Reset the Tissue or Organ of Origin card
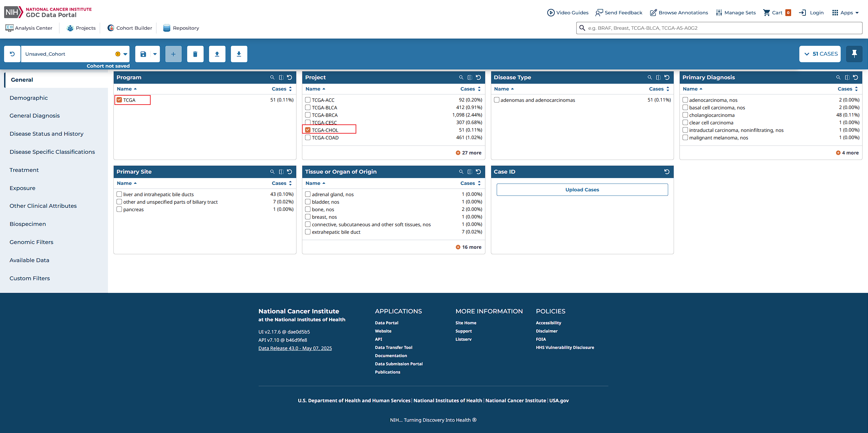 pos(479,172)
